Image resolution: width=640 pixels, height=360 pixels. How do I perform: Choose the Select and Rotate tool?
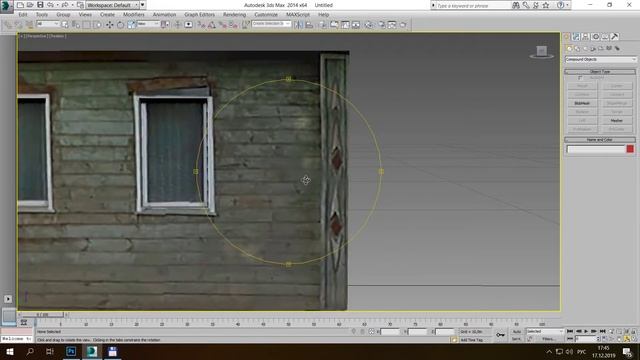[x=120, y=25]
